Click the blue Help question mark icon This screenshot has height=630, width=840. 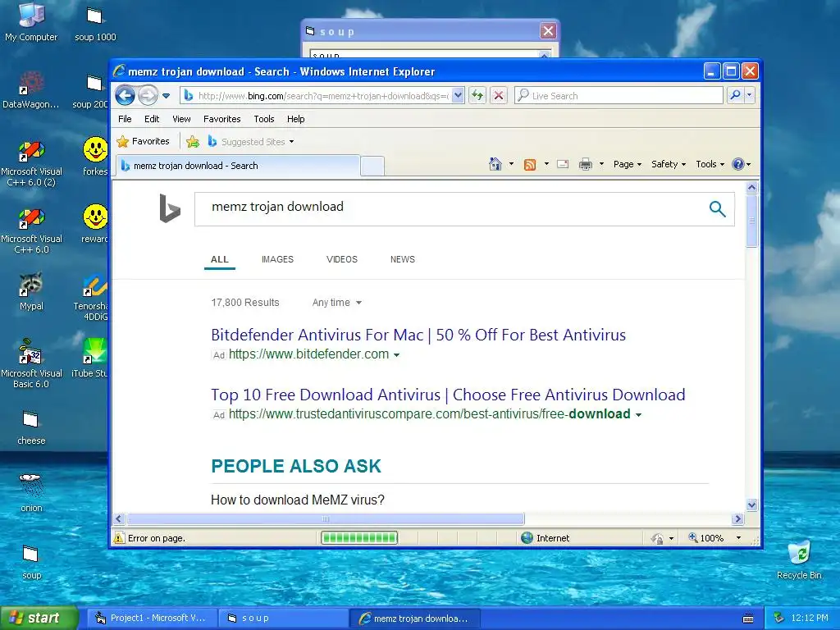point(738,164)
